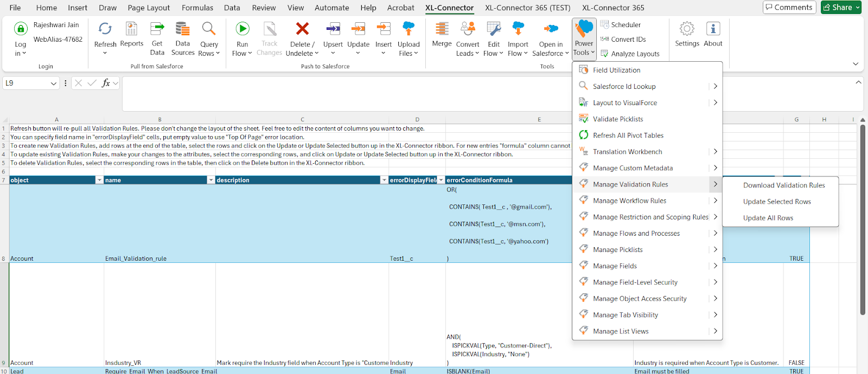Click the Merge icon
This screenshot has width=868, height=374.
442,29
